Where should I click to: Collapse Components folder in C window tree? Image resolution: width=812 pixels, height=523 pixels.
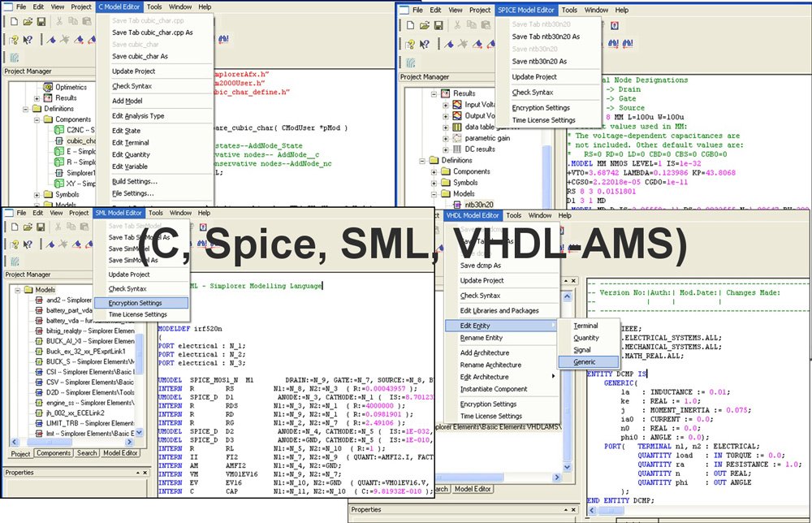click(x=37, y=119)
